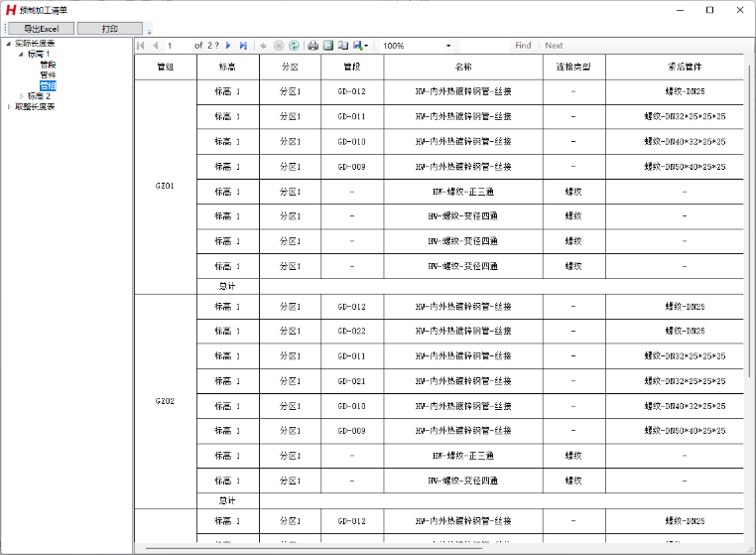Open the export save dropdown icon
The image size is (756, 555).
point(360,46)
